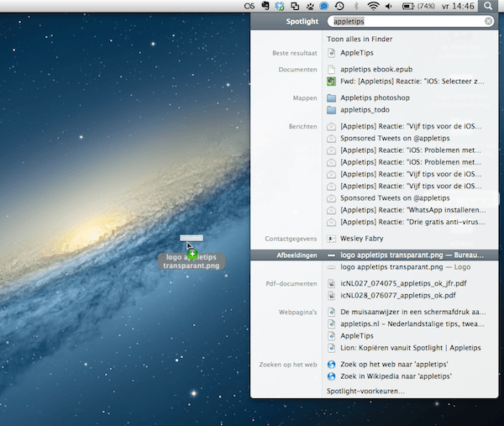Click the folder icon beside Appletips photoshop
Image resolution: width=504 pixels, height=426 pixels.
tap(332, 97)
